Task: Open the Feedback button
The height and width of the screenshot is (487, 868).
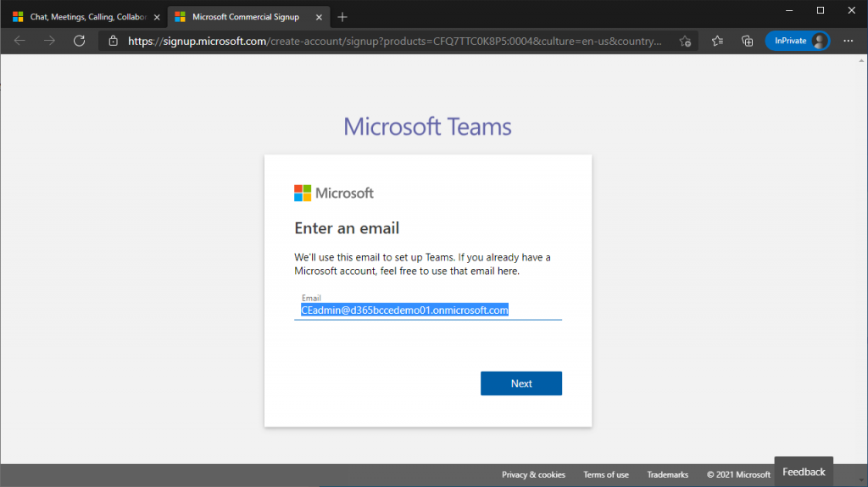Action: point(804,472)
